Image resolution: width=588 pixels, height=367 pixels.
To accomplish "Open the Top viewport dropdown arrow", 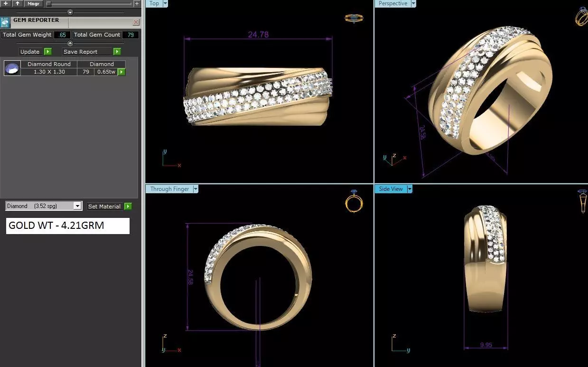I will click(x=166, y=3).
